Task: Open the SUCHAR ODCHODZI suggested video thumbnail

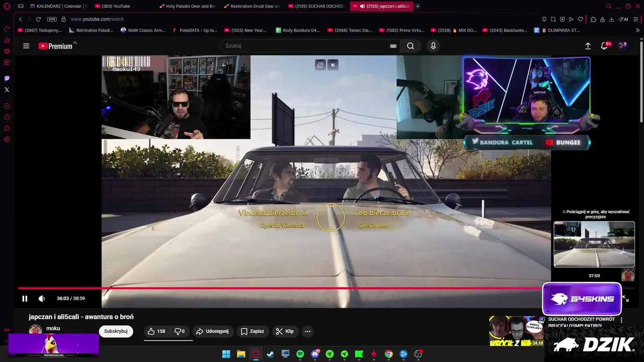Action: (x=517, y=331)
